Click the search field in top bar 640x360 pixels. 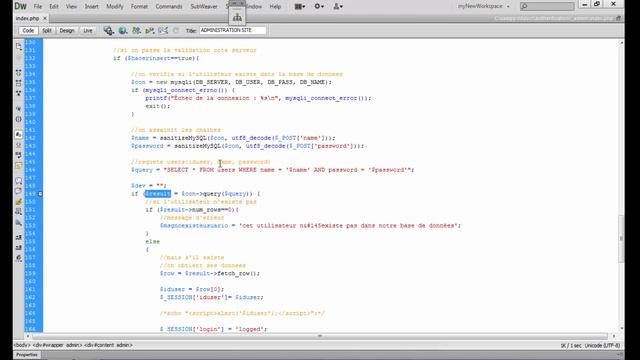coord(547,6)
